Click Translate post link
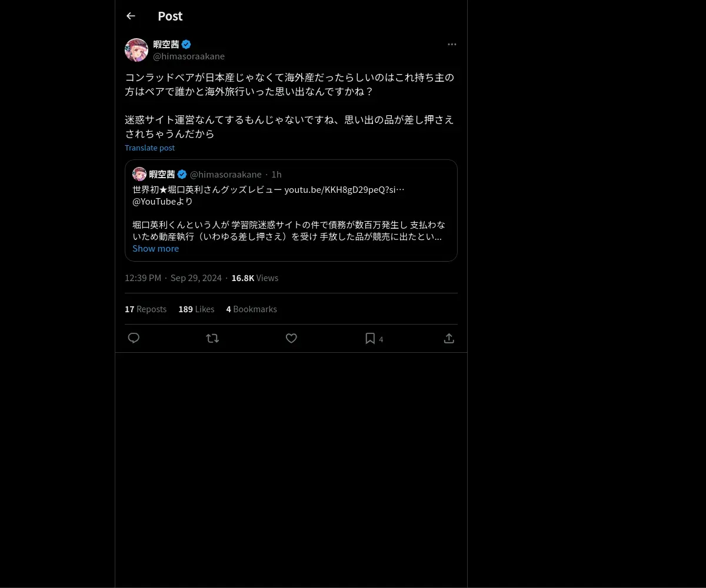 (x=149, y=148)
